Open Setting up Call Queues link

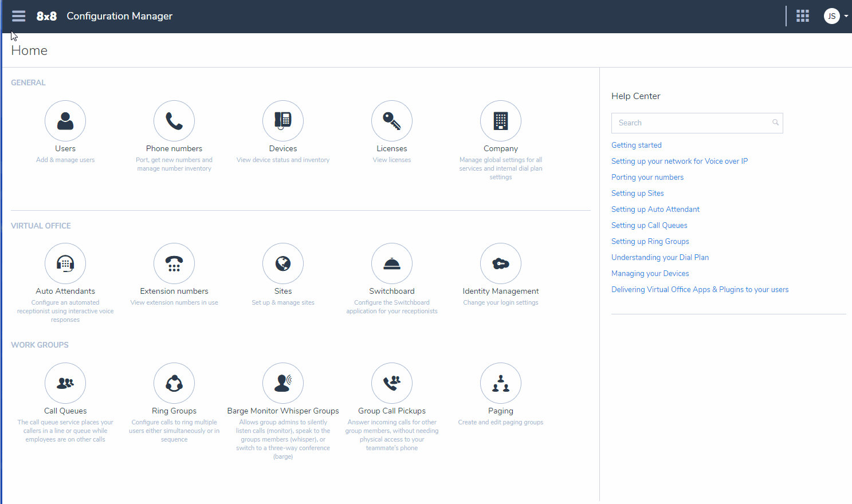coord(649,226)
